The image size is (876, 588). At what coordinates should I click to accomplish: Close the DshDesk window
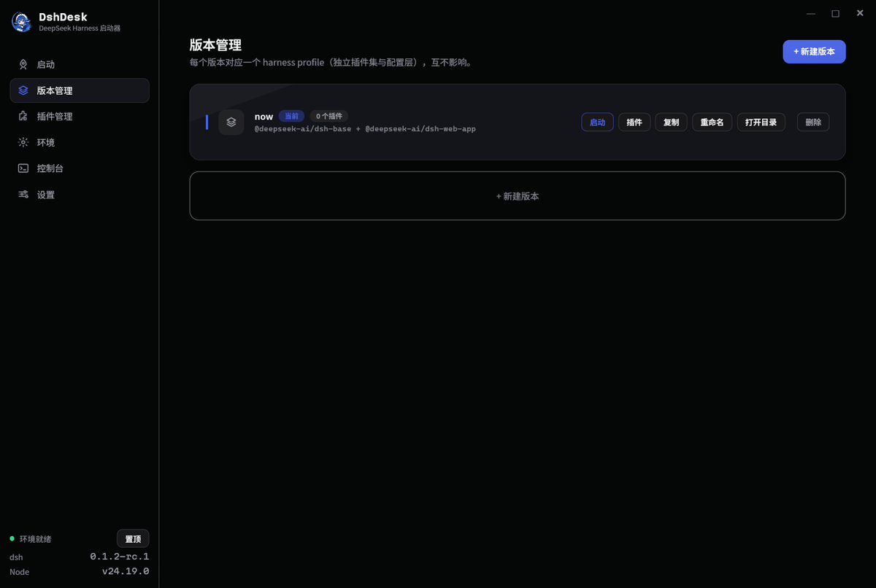(860, 13)
